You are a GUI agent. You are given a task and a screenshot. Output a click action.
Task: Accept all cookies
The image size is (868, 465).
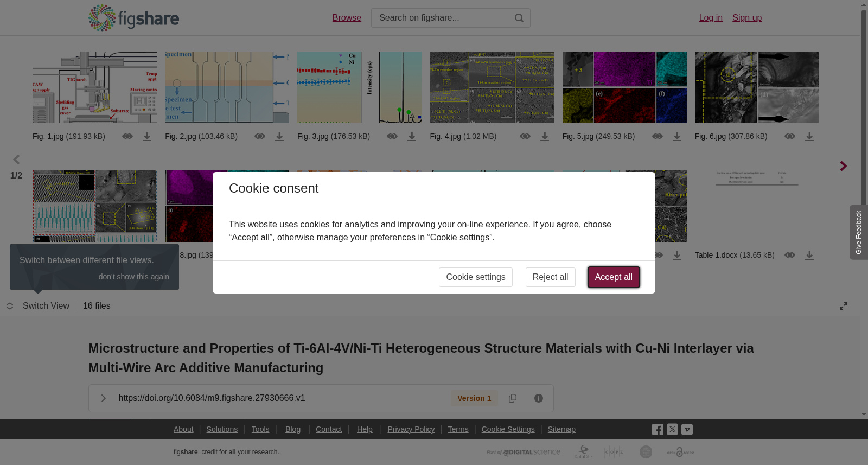click(614, 277)
